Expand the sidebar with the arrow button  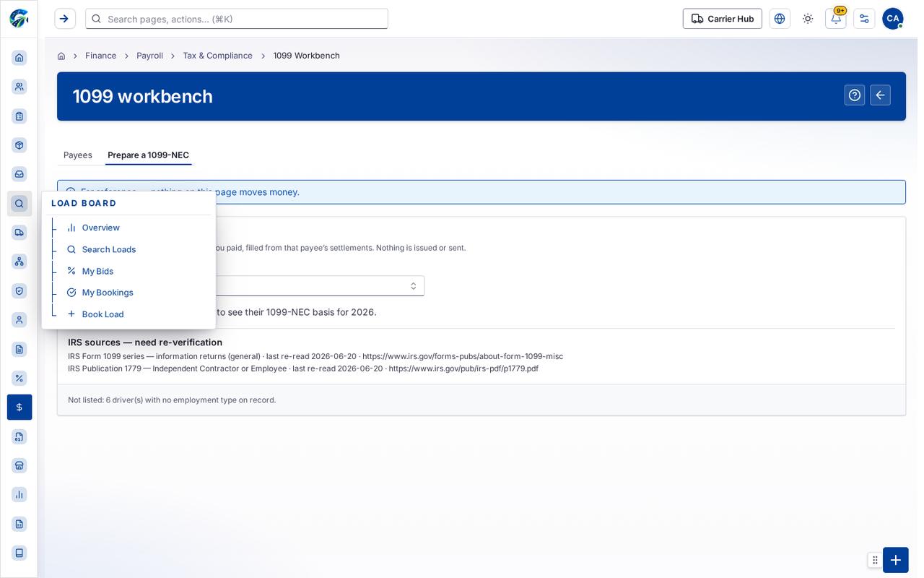[65, 19]
